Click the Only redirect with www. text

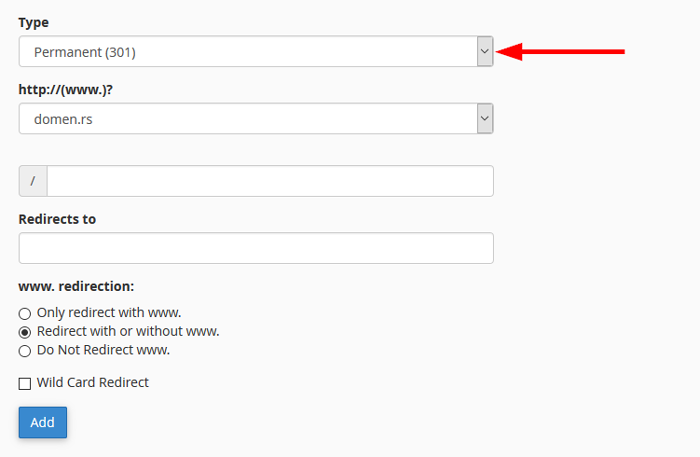click(x=109, y=312)
